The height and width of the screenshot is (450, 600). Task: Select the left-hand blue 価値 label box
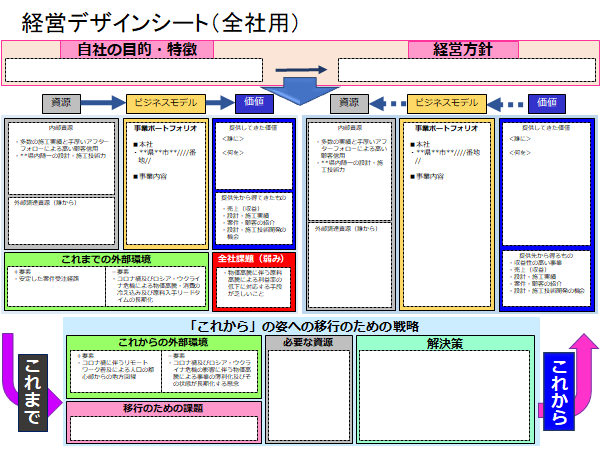254,103
